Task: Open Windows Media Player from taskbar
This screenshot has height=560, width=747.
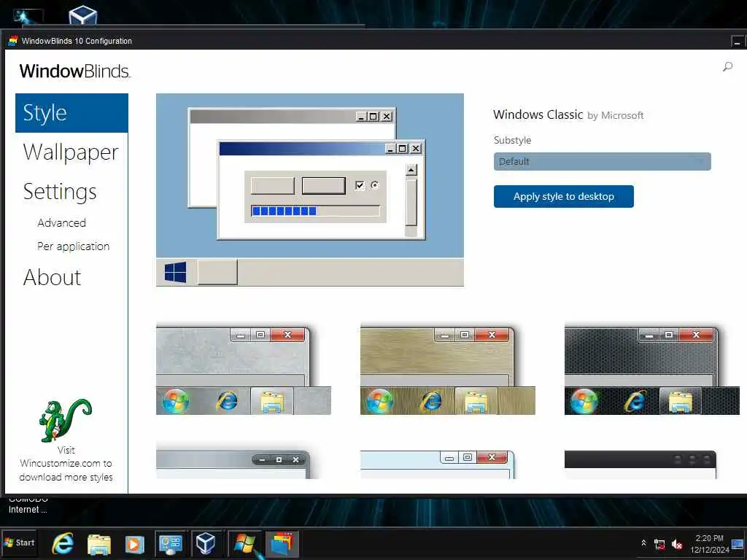Action: pos(134,544)
